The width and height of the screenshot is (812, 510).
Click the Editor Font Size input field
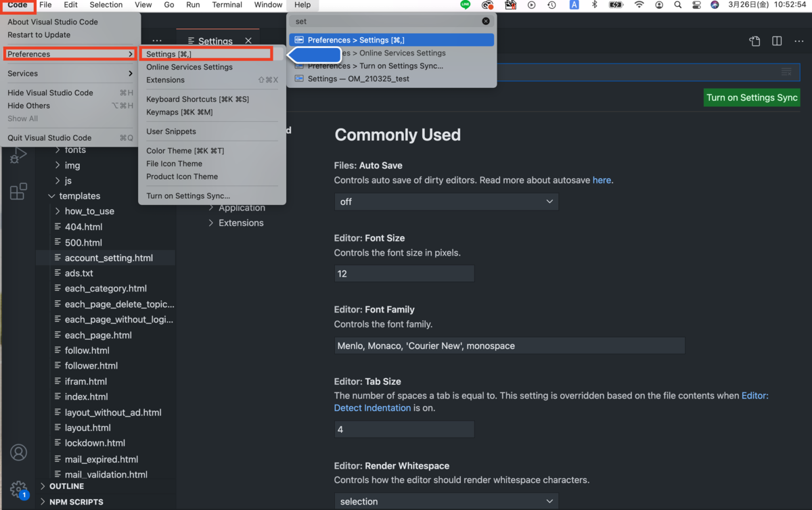click(404, 273)
